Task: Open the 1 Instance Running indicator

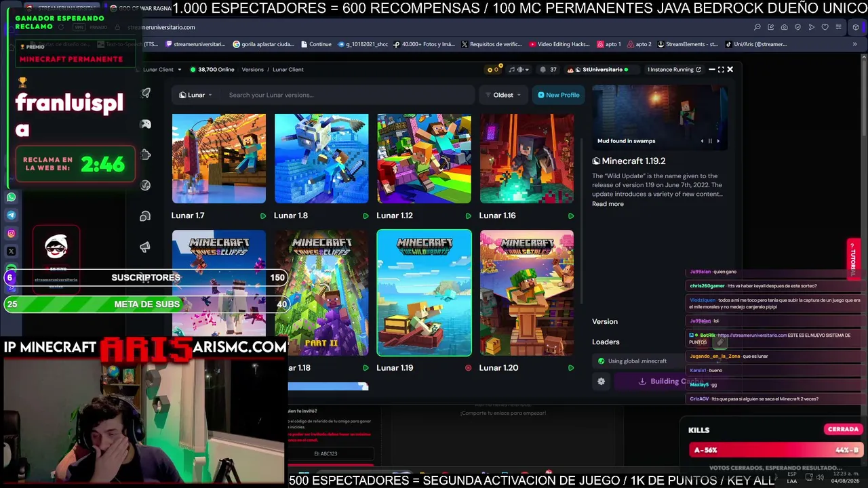Action: click(x=674, y=69)
